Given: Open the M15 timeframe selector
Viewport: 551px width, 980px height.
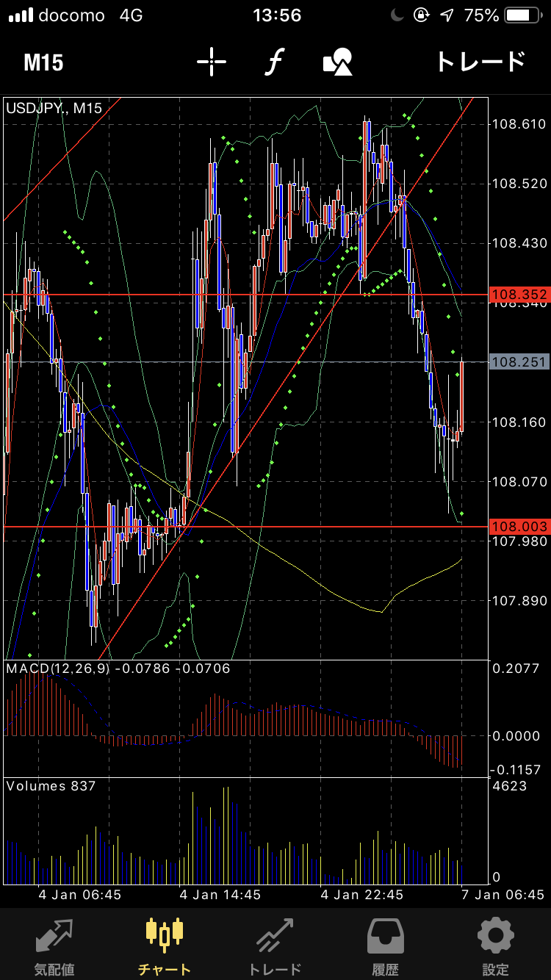Looking at the screenshot, I should pyautogui.click(x=43, y=62).
